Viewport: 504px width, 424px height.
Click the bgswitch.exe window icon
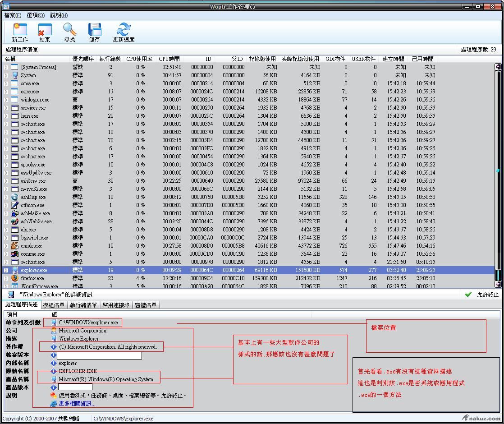(x=15, y=238)
